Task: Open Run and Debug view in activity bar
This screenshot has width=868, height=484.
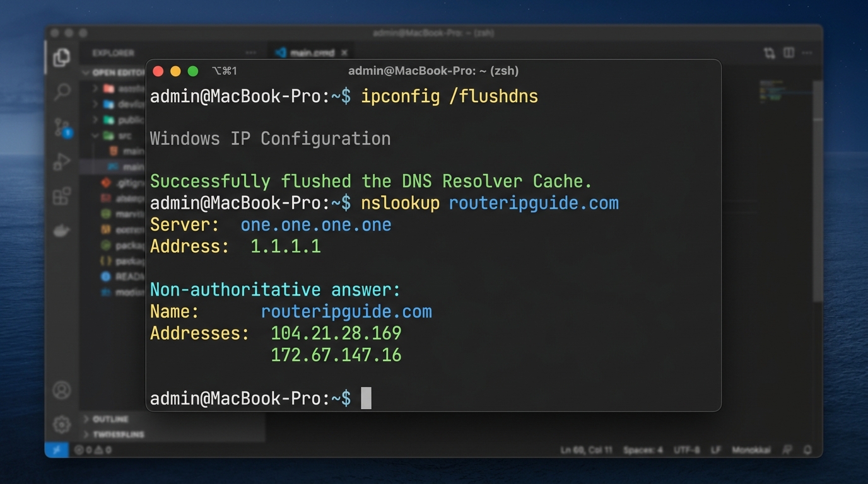Action: tap(62, 162)
